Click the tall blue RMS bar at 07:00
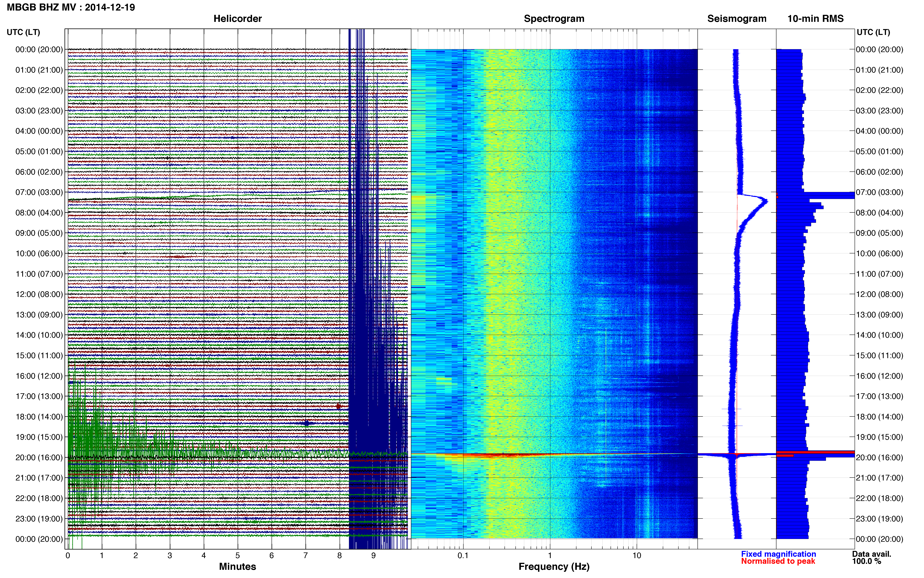The width and height of the screenshot is (924, 578). coord(816,195)
